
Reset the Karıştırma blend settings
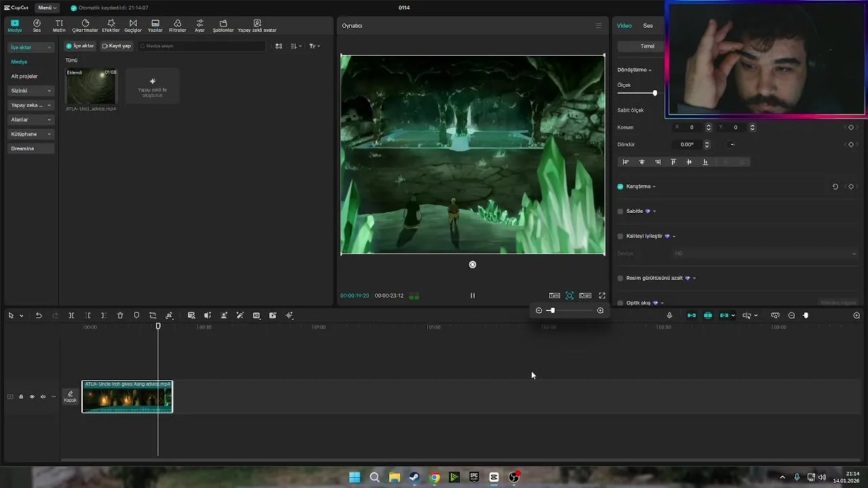coord(835,186)
